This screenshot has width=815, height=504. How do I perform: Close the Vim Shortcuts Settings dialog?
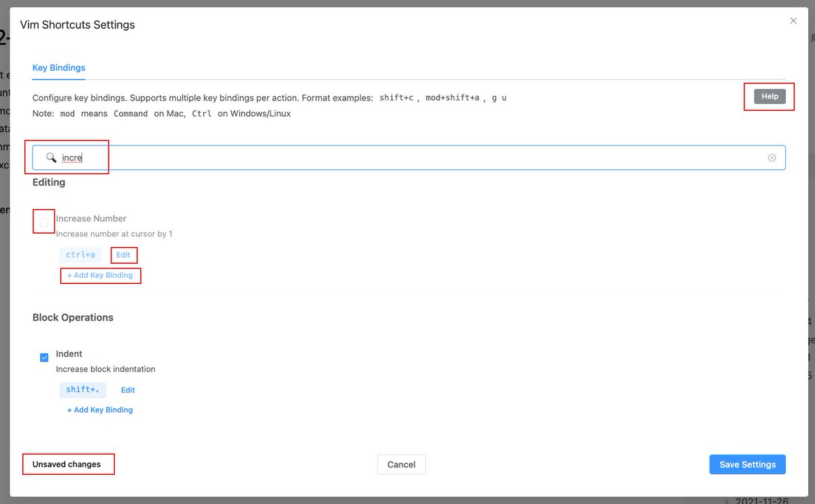(793, 21)
